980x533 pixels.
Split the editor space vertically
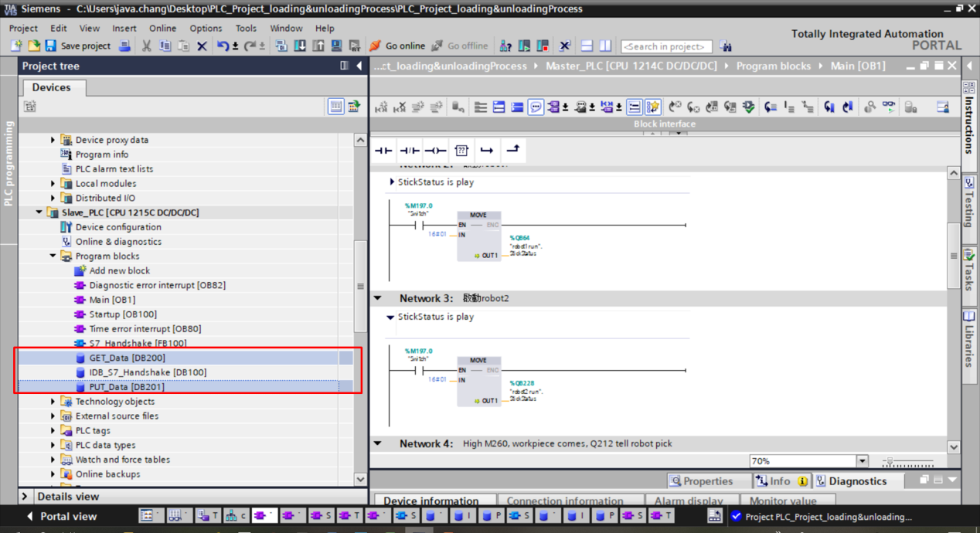[606, 46]
